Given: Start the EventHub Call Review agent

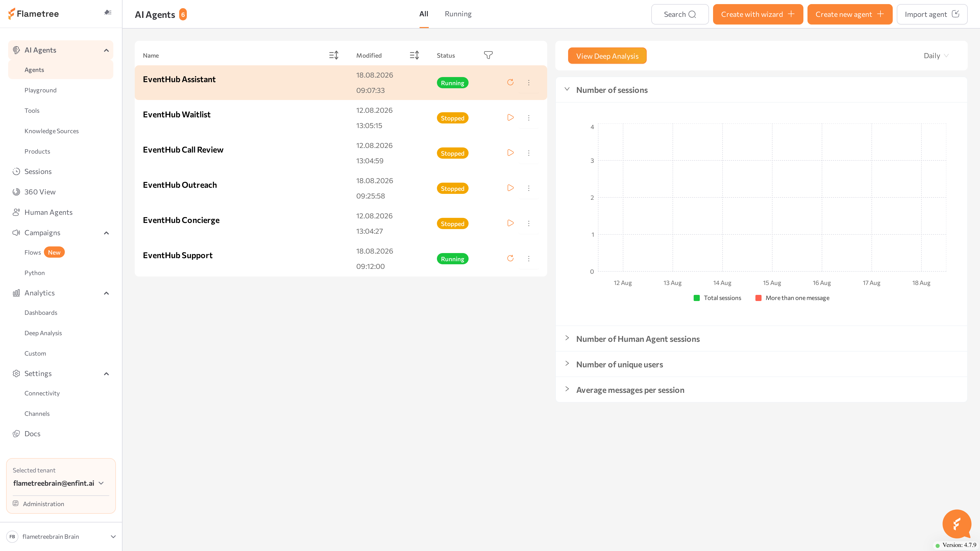Looking at the screenshot, I should (510, 153).
